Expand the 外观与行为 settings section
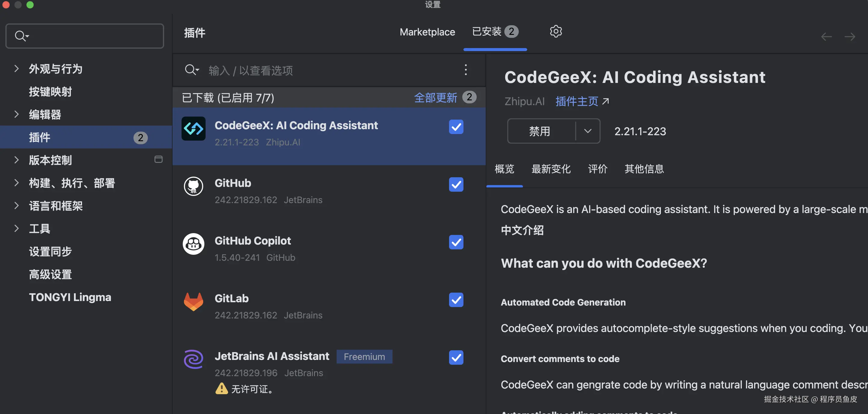This screenshot has height=414, width=868. 16,69
